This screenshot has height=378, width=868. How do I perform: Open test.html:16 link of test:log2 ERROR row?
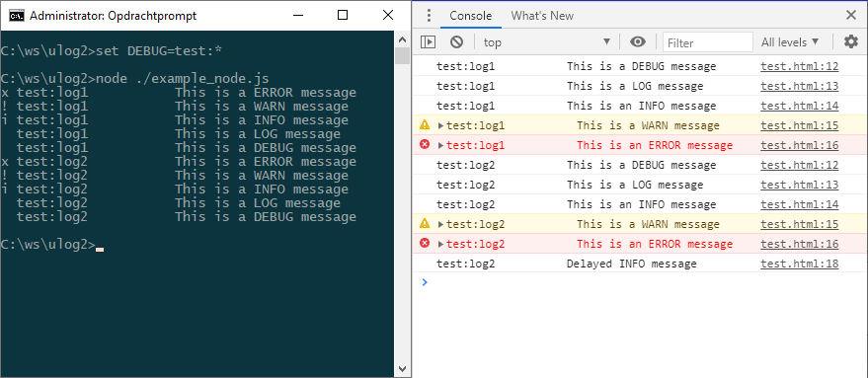(x=799, y=244)
